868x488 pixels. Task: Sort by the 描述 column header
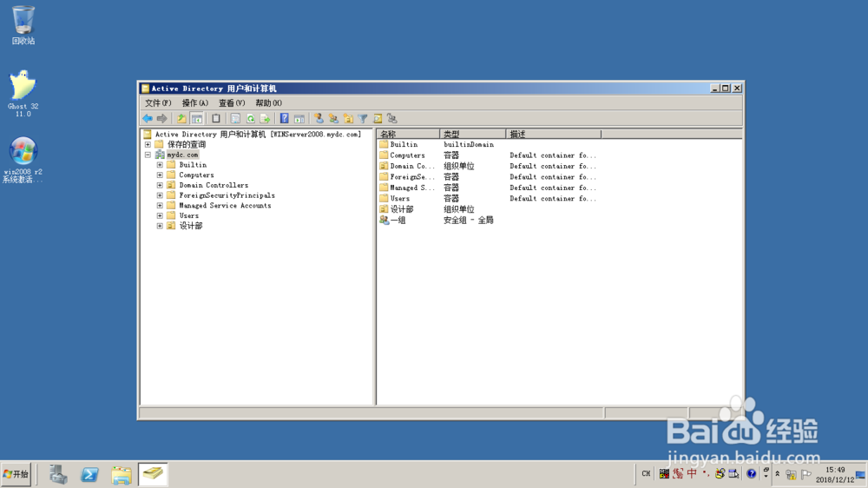[554, 134]
